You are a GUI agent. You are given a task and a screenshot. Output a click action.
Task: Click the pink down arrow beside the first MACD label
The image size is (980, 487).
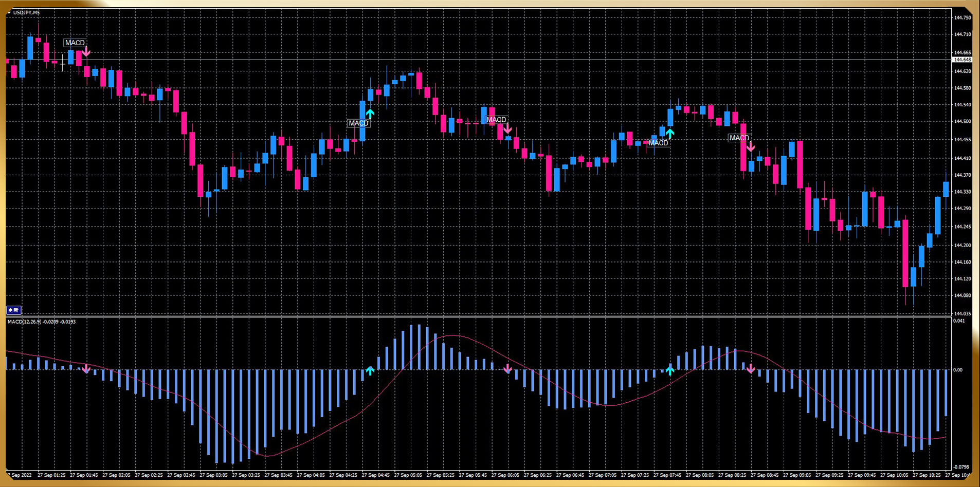click(x=86, y=51)
